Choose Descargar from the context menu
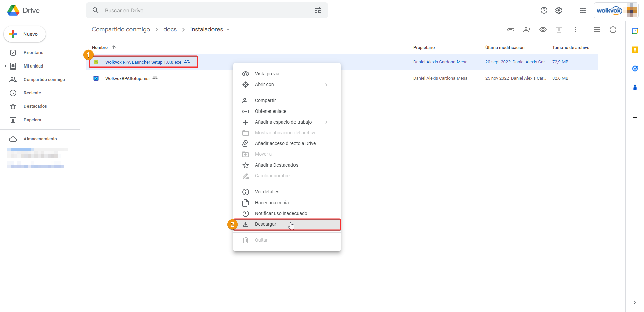The height and width of the screenshot is (312, 644). (x=287, y=224)
